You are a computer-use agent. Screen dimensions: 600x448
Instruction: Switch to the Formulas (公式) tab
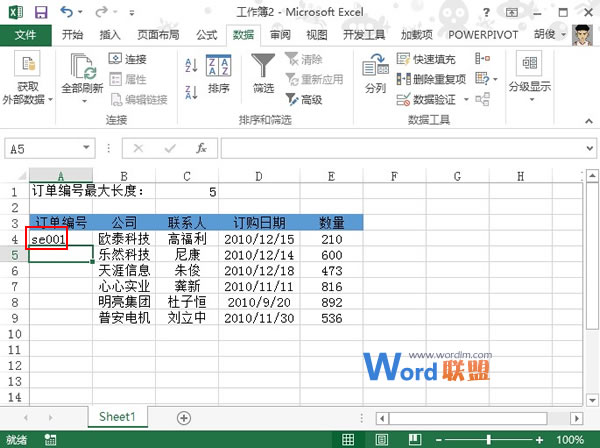coord(207,35)
